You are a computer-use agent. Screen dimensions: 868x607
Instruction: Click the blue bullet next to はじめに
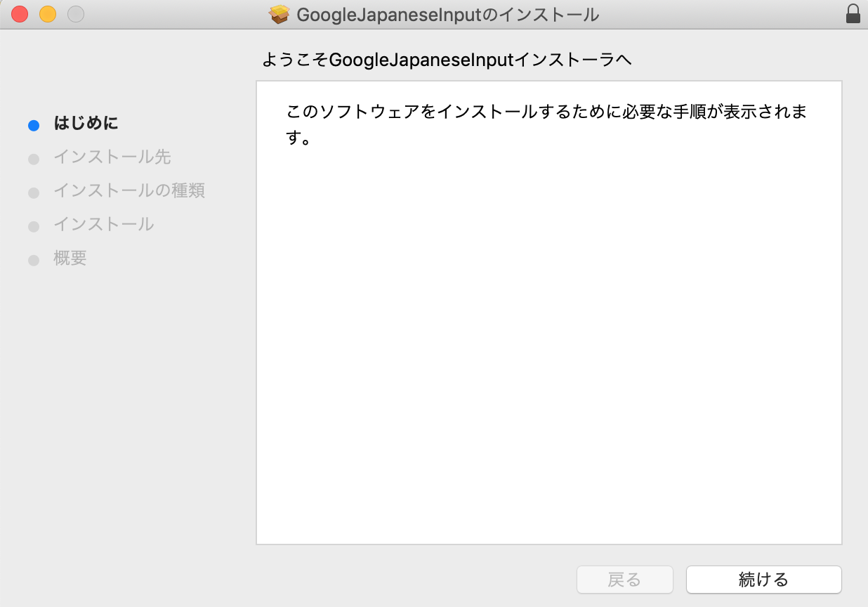click(x=33, y=124)
